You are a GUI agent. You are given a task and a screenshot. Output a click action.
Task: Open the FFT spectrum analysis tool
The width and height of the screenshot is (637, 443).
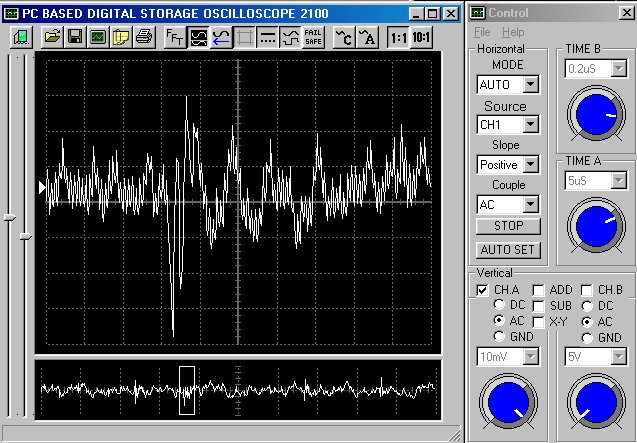[x=174, y=38]
